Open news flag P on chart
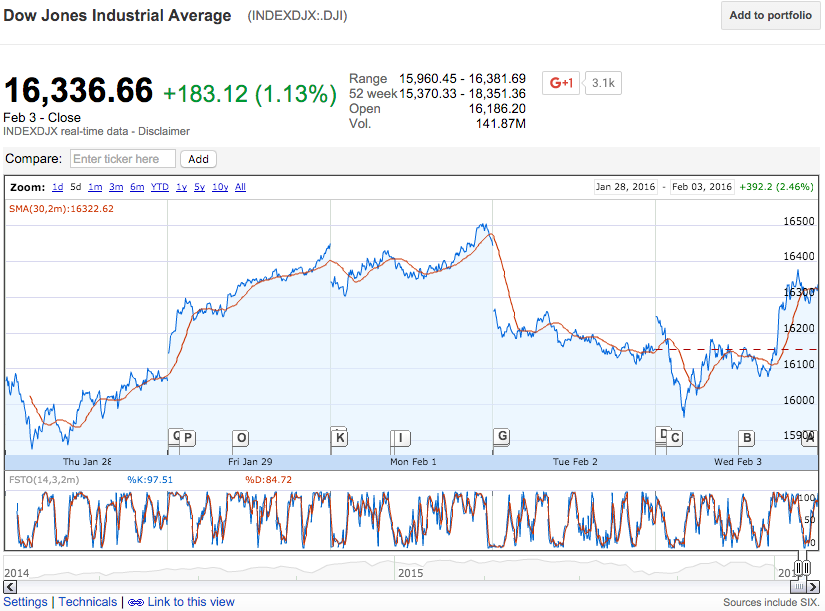 (188, 438)
